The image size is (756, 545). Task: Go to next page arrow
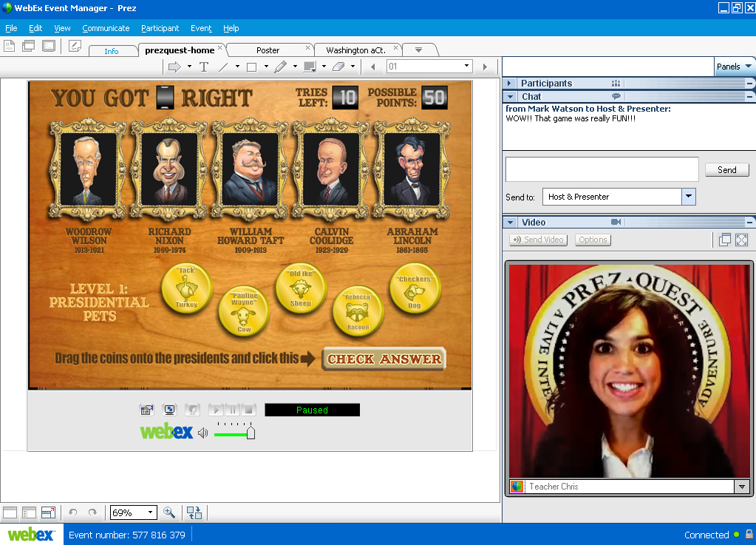[485, 67]
